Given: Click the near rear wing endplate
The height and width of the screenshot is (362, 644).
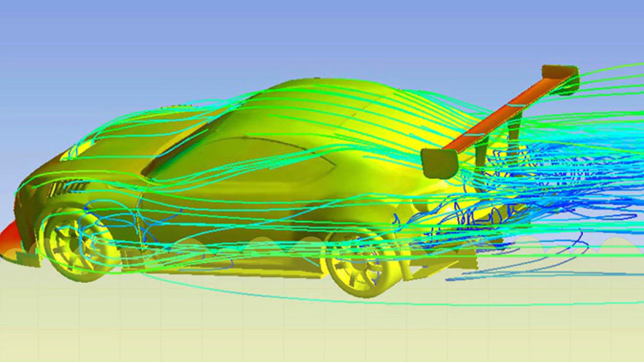Looking at the screenshot, I should [x=439, y=164].
